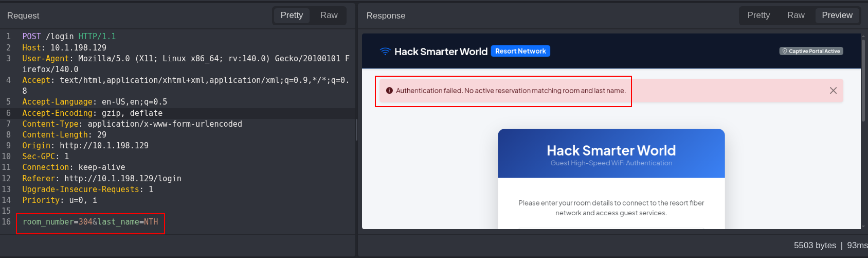Click the Hack Smarter World header title
868x258 pixels.
point(441,51)
